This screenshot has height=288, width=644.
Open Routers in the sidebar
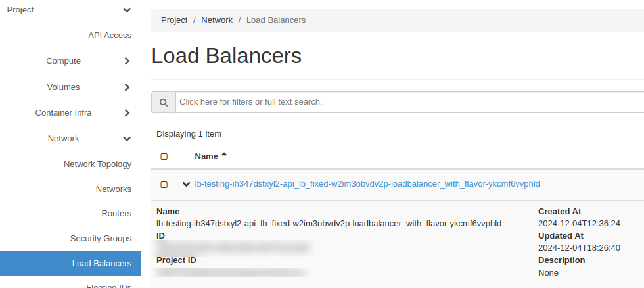coord(116,214)
